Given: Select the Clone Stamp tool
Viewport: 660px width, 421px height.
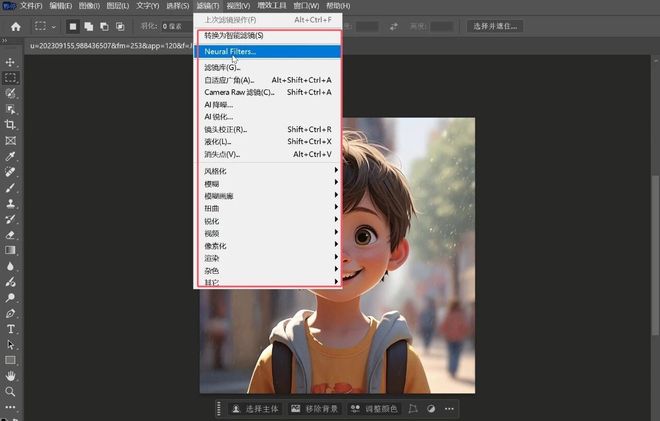Looking at the screenshot, I should (x=10, y=203).
